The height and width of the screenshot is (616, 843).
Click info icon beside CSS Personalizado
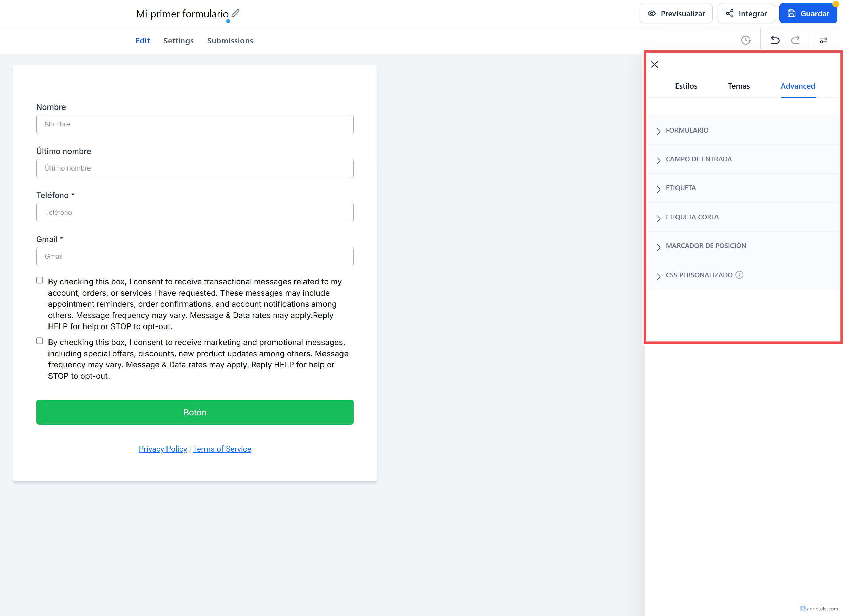[739, 275]
